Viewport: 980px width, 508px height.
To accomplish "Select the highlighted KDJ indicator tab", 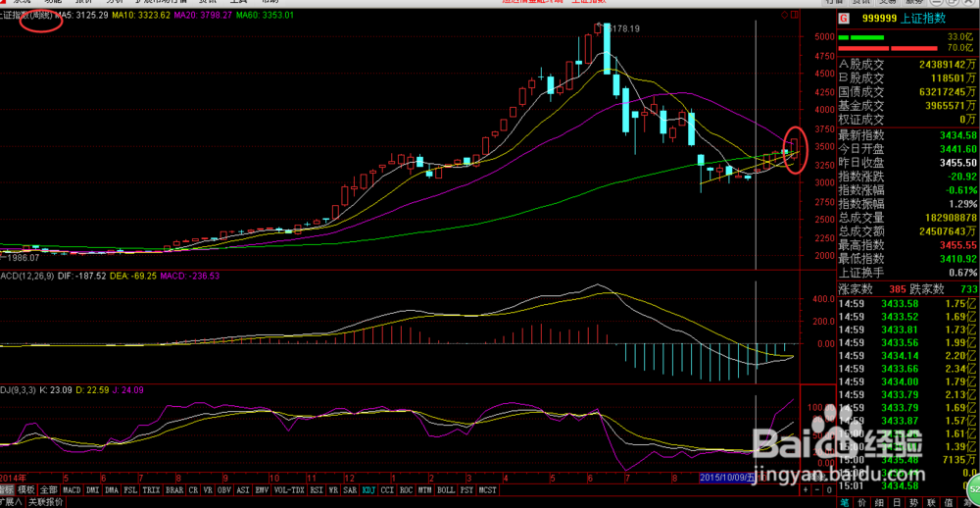I will click(369, 490).
